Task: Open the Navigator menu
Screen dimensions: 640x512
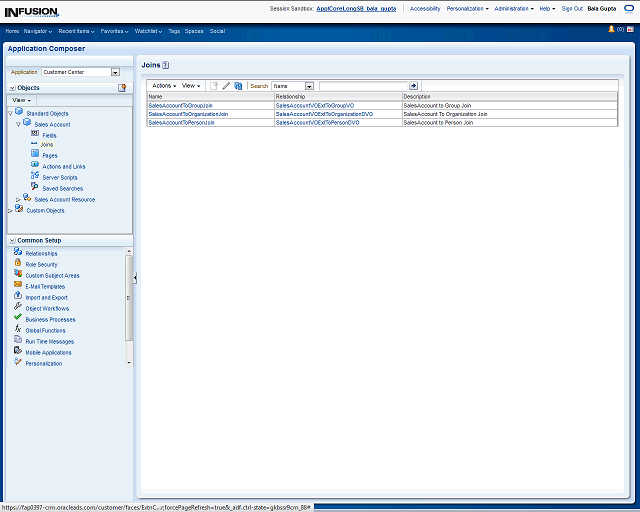Action: 38,31
